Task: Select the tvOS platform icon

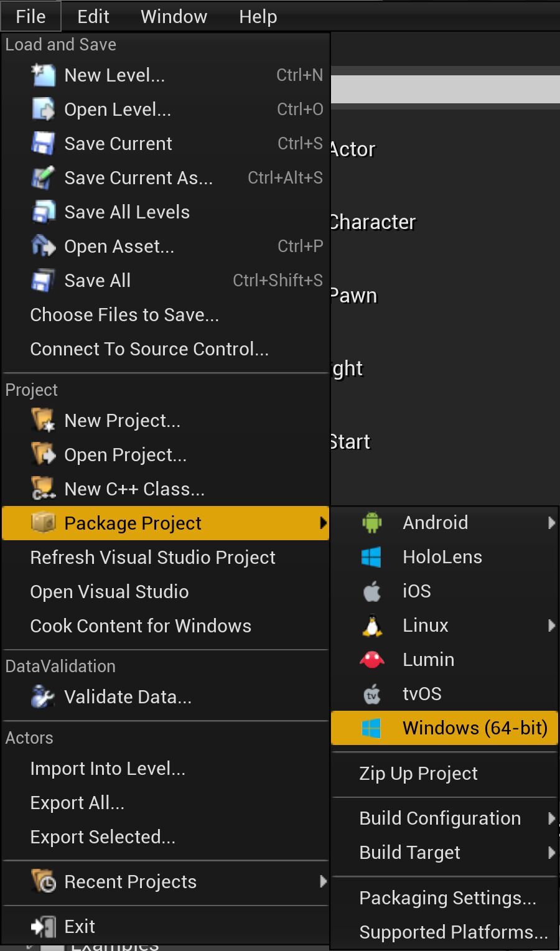Action: point(371,693)
